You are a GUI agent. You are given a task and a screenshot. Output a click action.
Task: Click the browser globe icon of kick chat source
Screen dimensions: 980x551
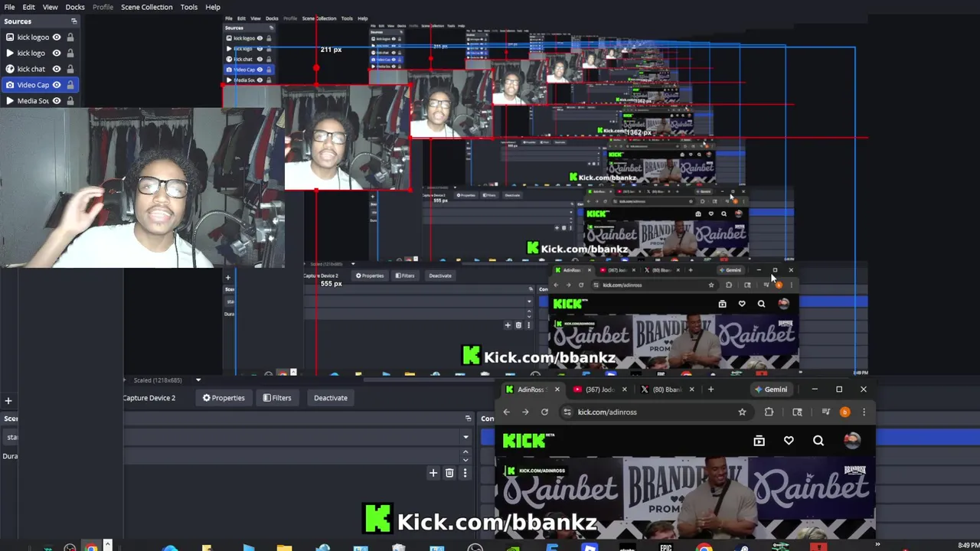tap(9, 69)
